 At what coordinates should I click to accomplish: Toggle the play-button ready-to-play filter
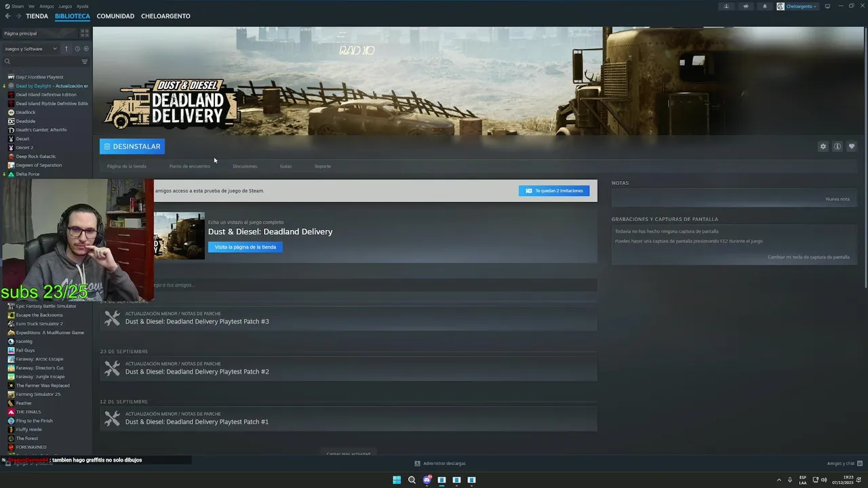coord(85,49)
